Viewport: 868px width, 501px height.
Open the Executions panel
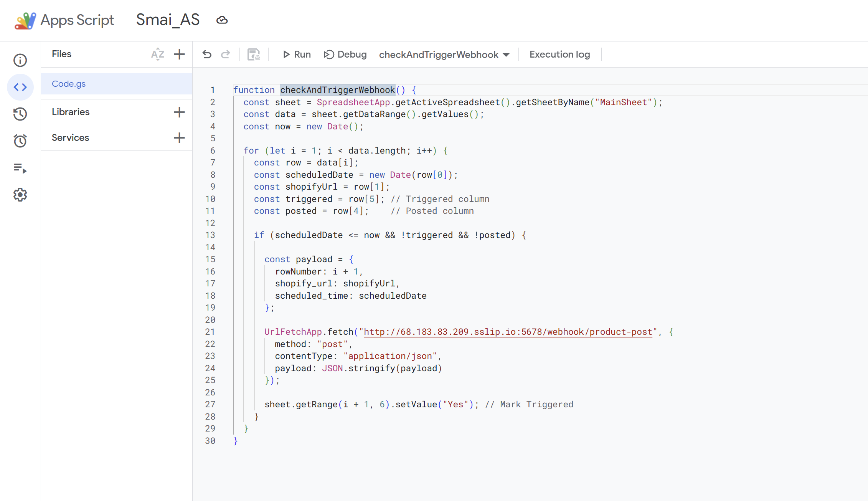click(x=20, y=169)
